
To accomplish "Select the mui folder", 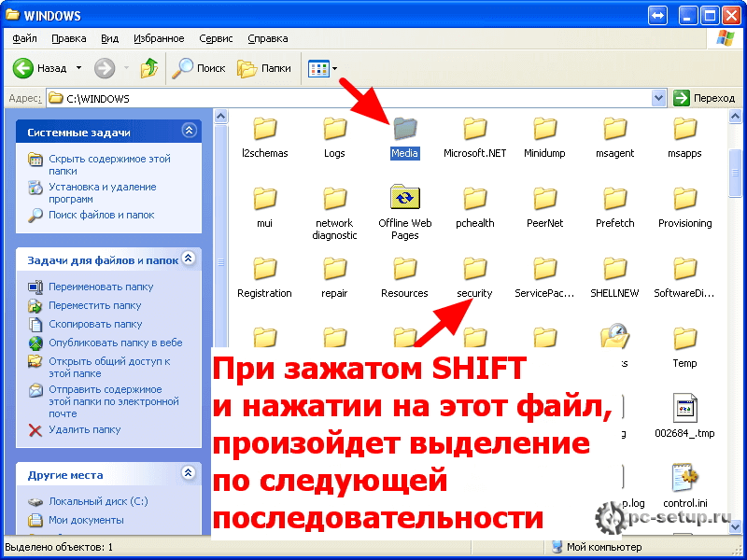I will 264,207.
